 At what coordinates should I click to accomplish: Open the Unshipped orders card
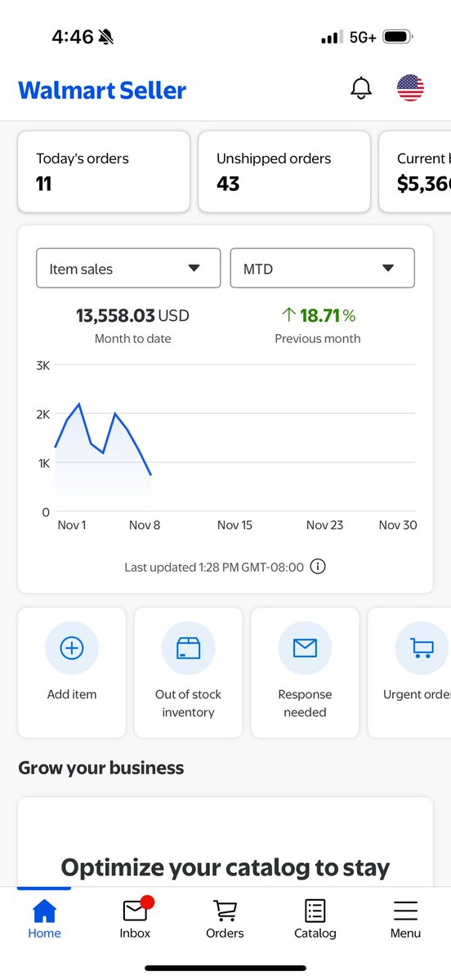[284, 172]
